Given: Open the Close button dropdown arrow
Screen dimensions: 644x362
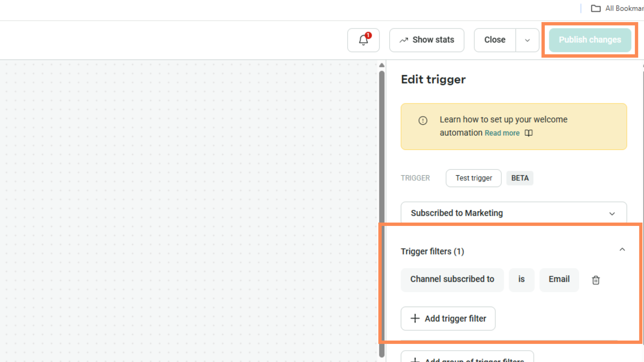Looking at the screenshot, I should [x=527, y=40].
